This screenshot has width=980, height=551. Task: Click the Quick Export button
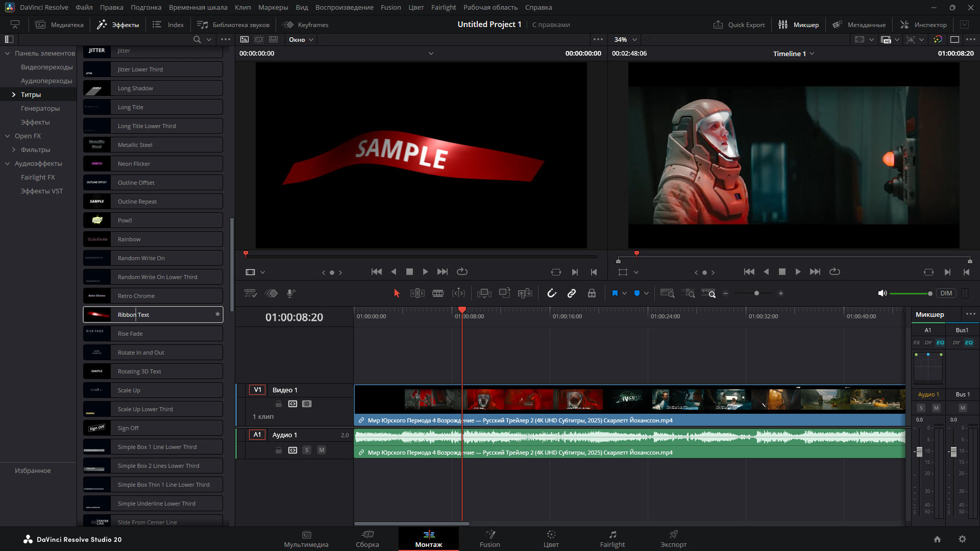tap(739, 24)
